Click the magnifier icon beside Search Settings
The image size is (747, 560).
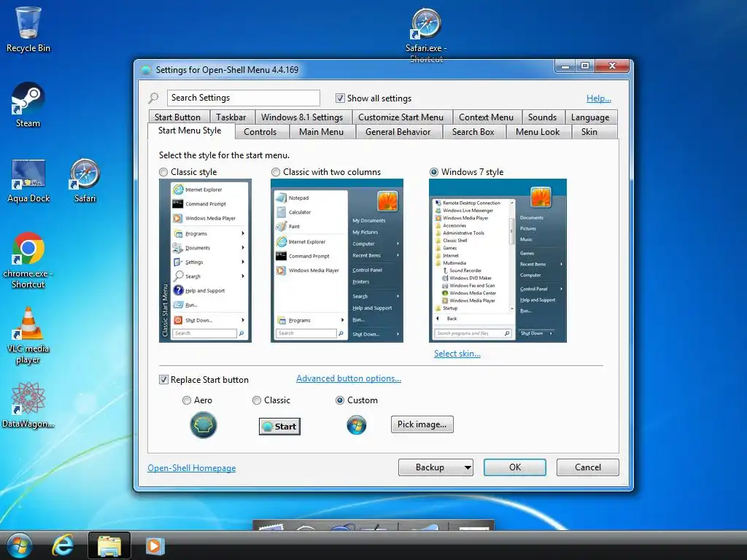(x=153, y=98)
